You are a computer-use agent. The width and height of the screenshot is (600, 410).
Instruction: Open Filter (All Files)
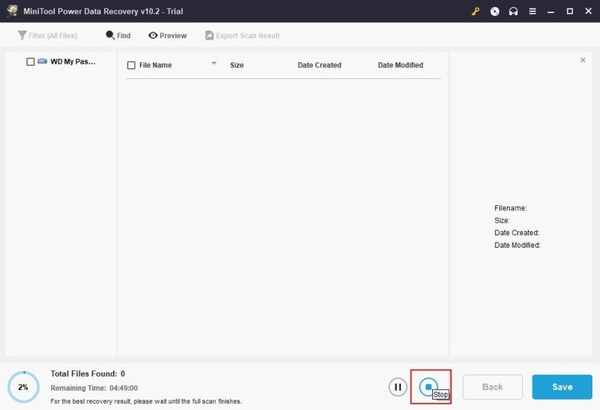coord(47,36)
